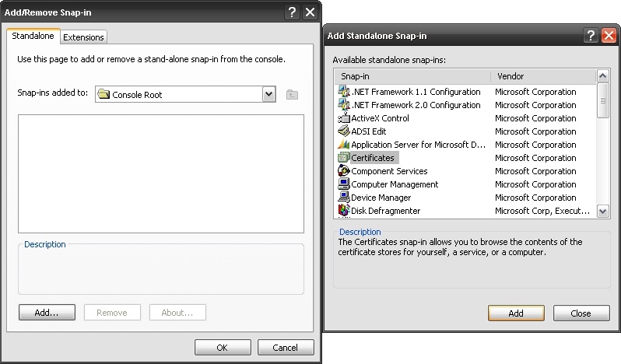The height and width of the screenshot is (364, 621).
Task: Click the ActiveX Control snap-in icon
Action: [x=344, y=118]
